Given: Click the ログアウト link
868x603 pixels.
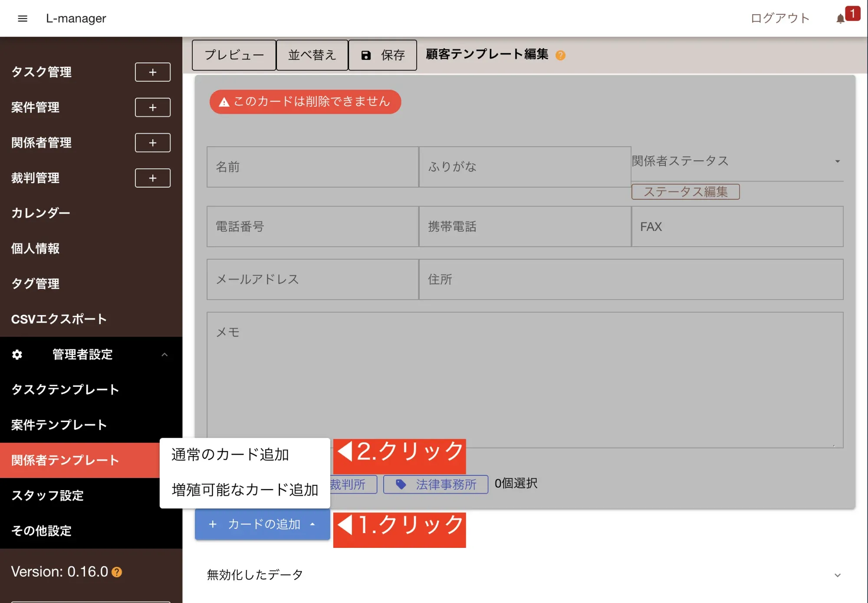Looking at the screenshot, I should [779, 18].
